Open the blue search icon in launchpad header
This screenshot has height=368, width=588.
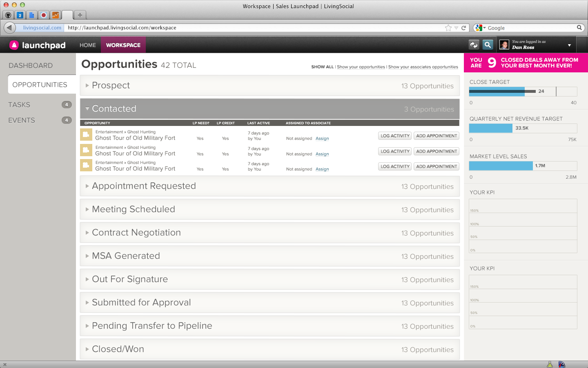(488, 45)
